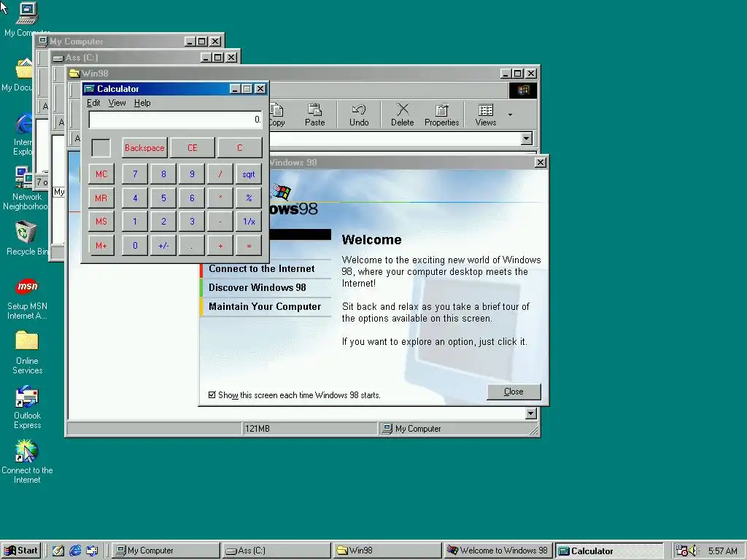Open the Calculator View menu
Image resolution: width=747 pixels, height=560 pixels.
pos(117,103)
